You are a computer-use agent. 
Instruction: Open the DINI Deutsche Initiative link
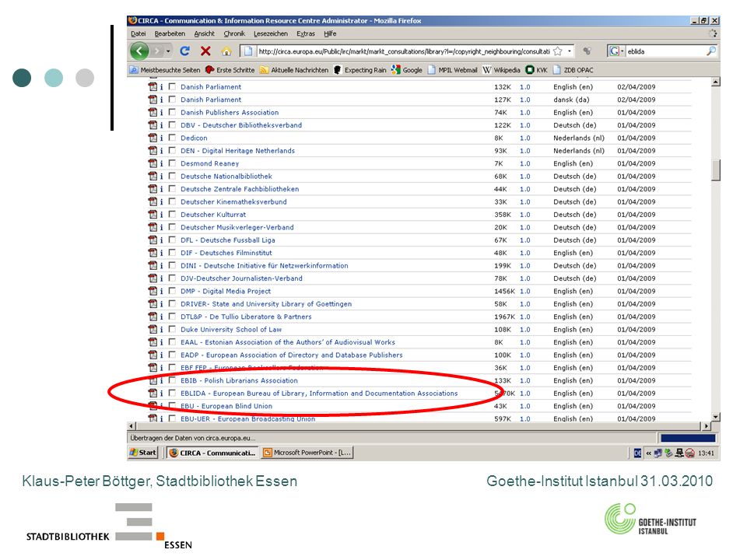click(x=265, y=266)
